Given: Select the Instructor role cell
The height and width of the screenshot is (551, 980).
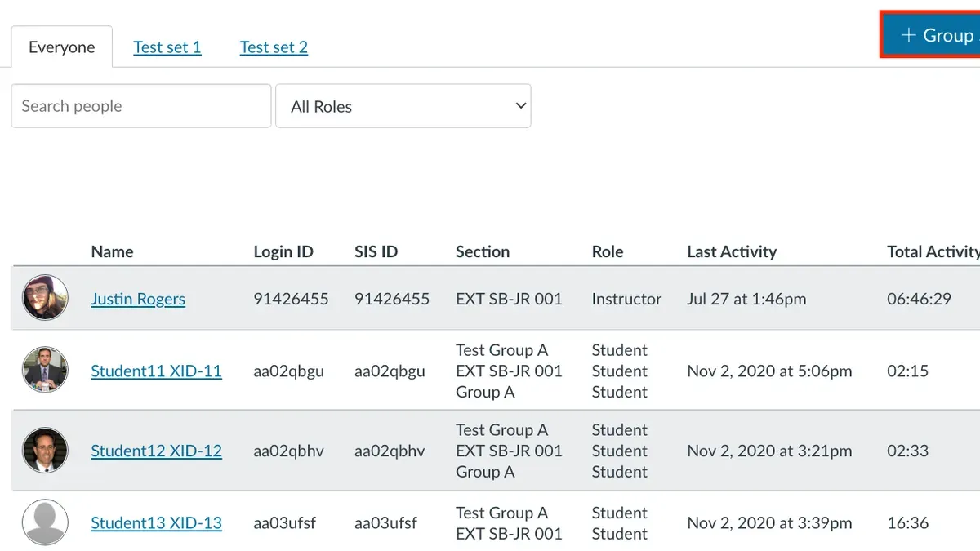Looking at the screenshot, I should (626, 299).
